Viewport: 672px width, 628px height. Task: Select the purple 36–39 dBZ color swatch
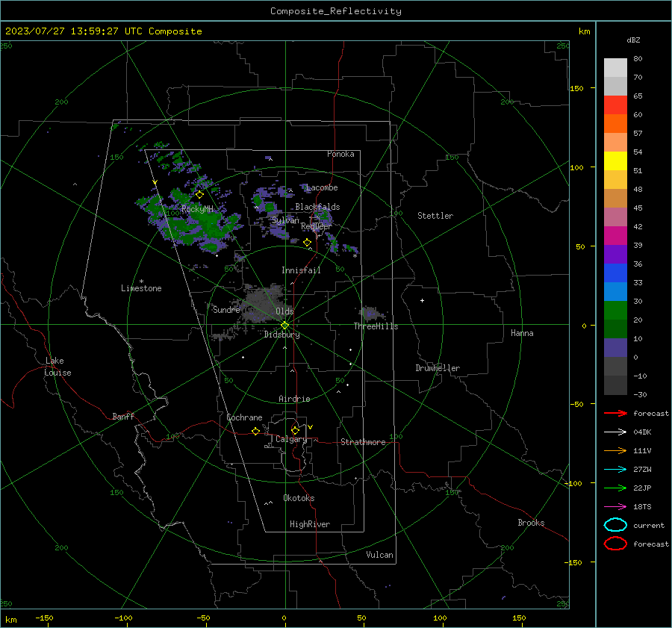615,254
